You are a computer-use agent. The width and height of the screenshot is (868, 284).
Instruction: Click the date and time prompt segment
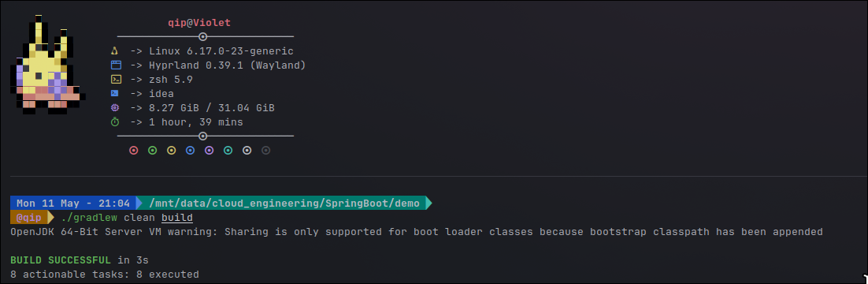(73, 203)
